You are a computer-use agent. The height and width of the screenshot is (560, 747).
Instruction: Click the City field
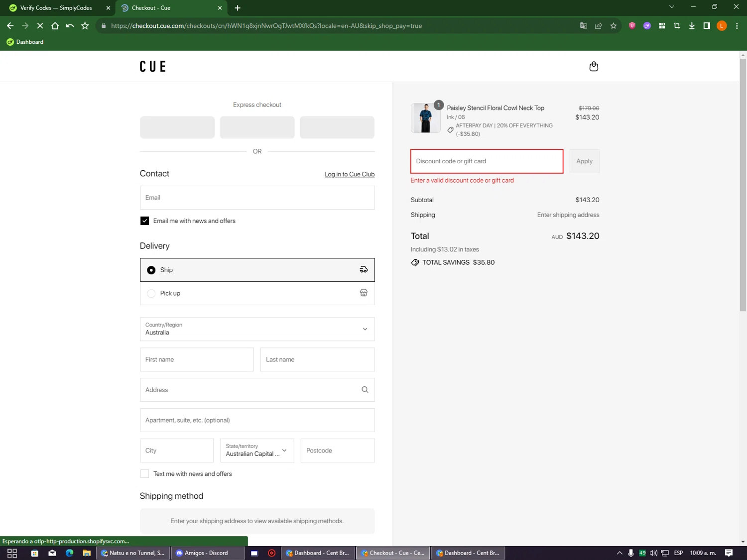click(177, 450)
